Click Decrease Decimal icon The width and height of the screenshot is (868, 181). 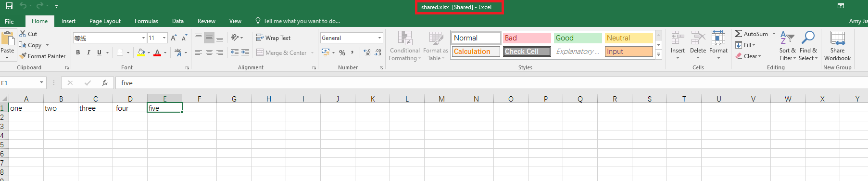(378, 52)
